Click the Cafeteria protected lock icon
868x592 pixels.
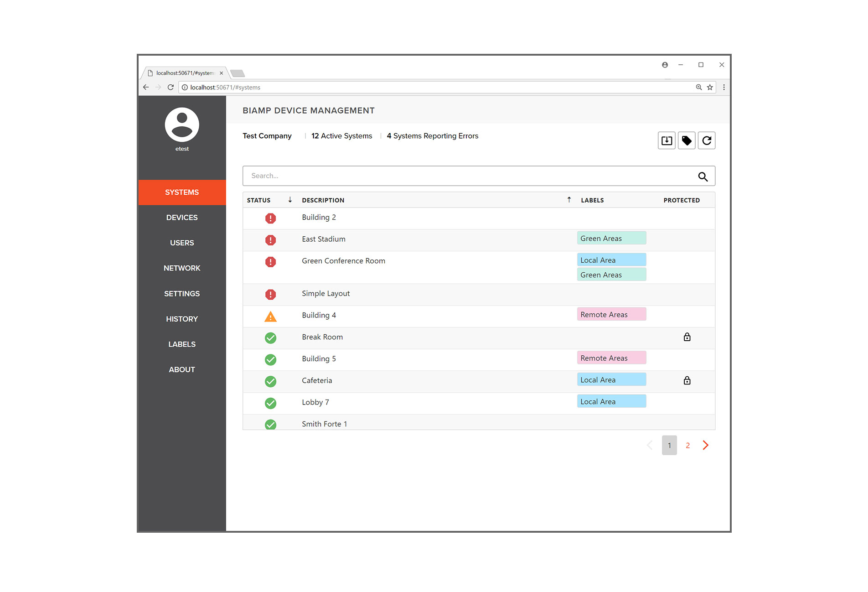coord(687,380)
